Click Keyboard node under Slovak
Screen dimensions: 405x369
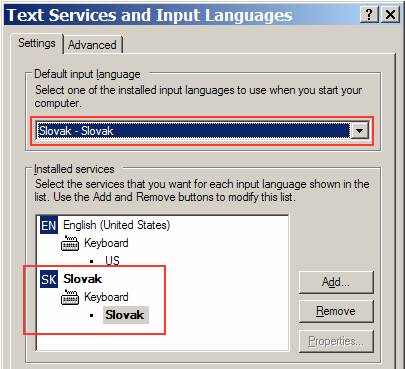pyautogui.click(x=106, y=297)
